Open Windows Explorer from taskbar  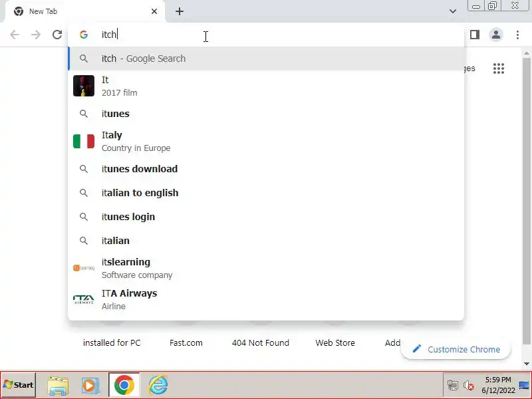58,385
